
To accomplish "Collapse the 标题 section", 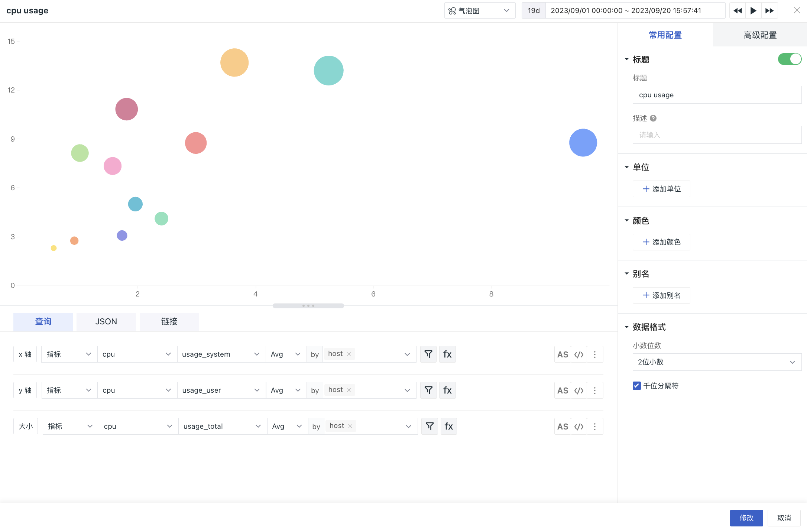I will coord(627,59).
